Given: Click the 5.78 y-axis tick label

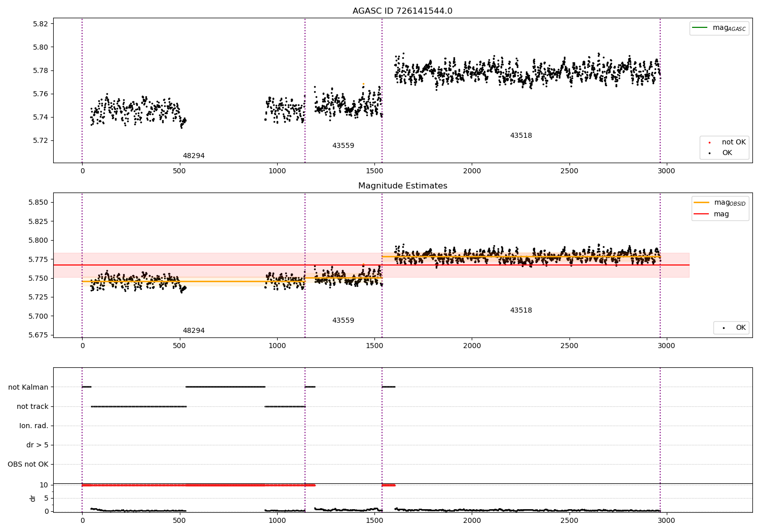Looking at the screenshot, I should [40, 70].
